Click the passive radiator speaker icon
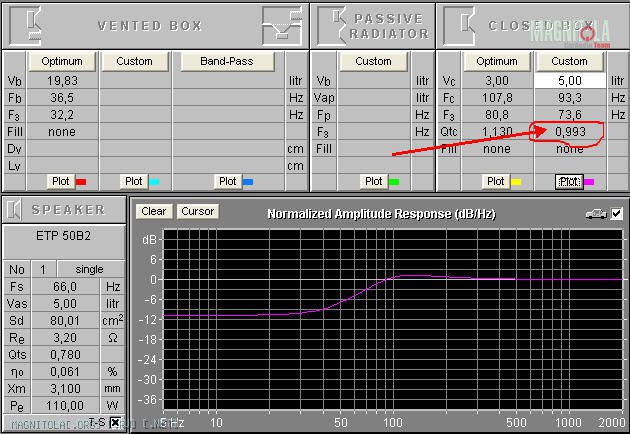 pyautogui.click(x=332, y=27)
